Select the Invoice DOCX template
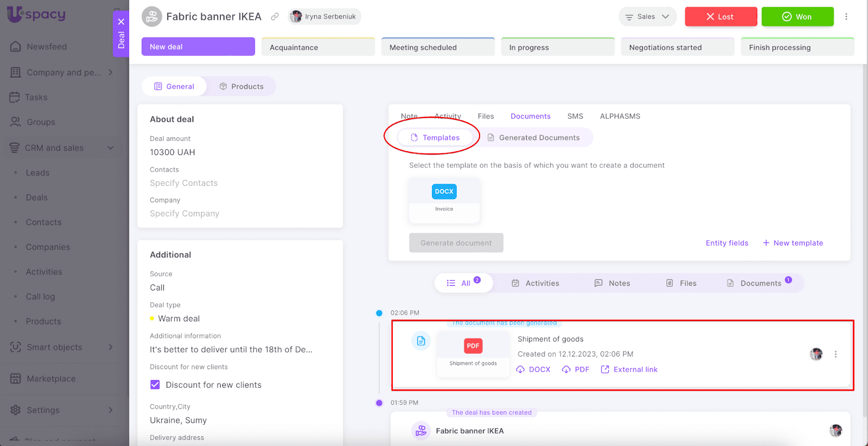The width and height of the screenshot is (868, 446). click(444, 199)
